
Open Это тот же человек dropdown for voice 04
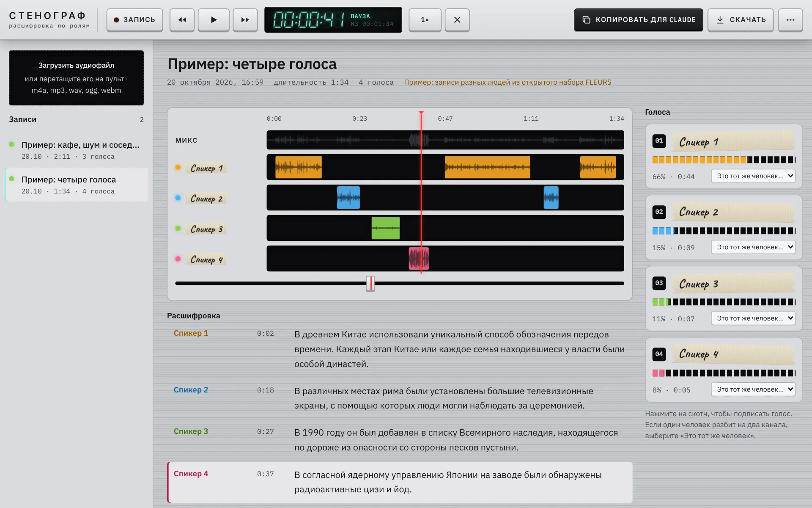pos(753,389)
